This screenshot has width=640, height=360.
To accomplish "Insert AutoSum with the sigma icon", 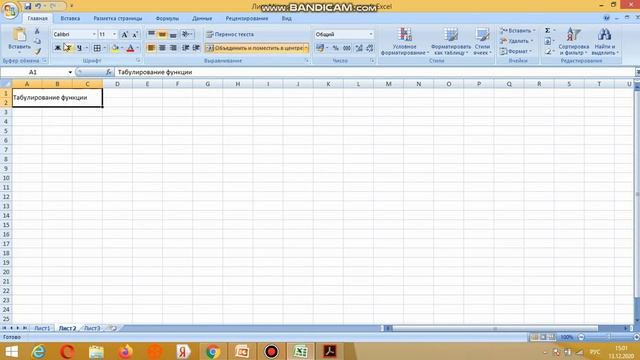I will coord(548,31).
